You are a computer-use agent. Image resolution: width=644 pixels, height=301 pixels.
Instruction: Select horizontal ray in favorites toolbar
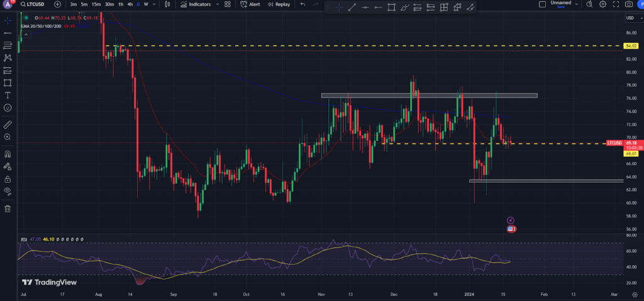[378, 7]
